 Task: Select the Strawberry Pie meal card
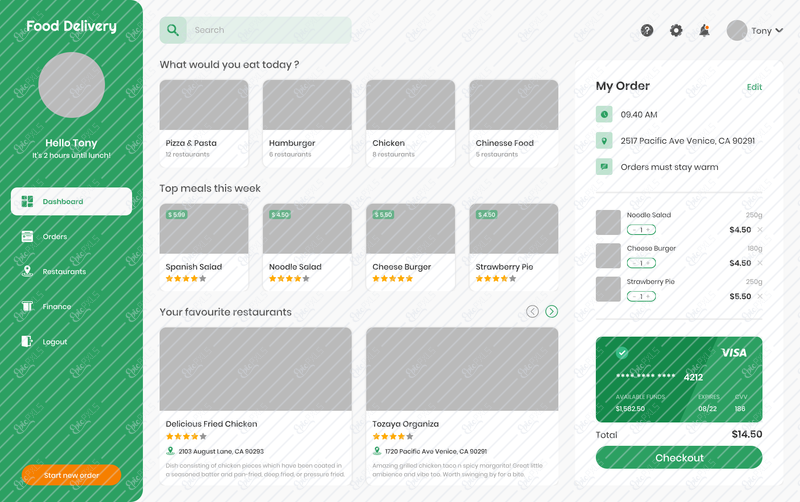click(514, 247)
